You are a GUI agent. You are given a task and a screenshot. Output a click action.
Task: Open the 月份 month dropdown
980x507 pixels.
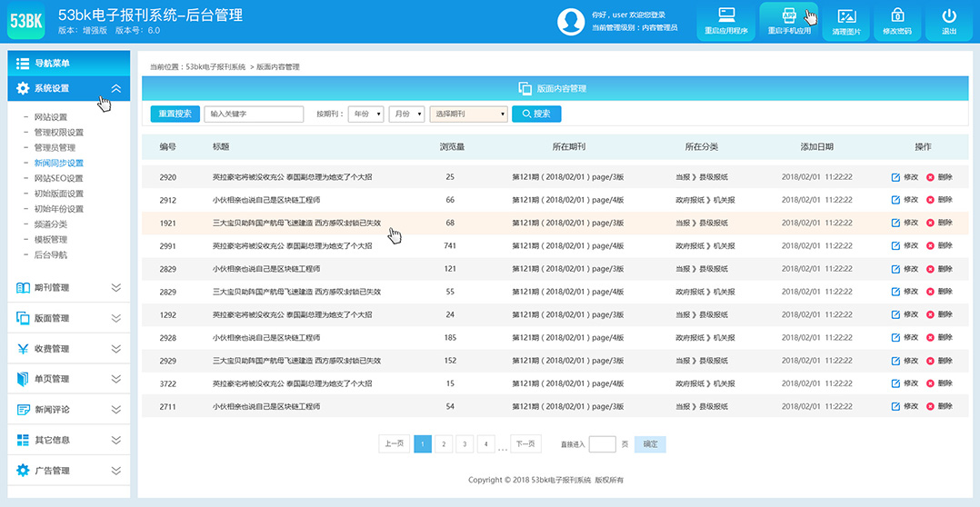pos(407,114)
